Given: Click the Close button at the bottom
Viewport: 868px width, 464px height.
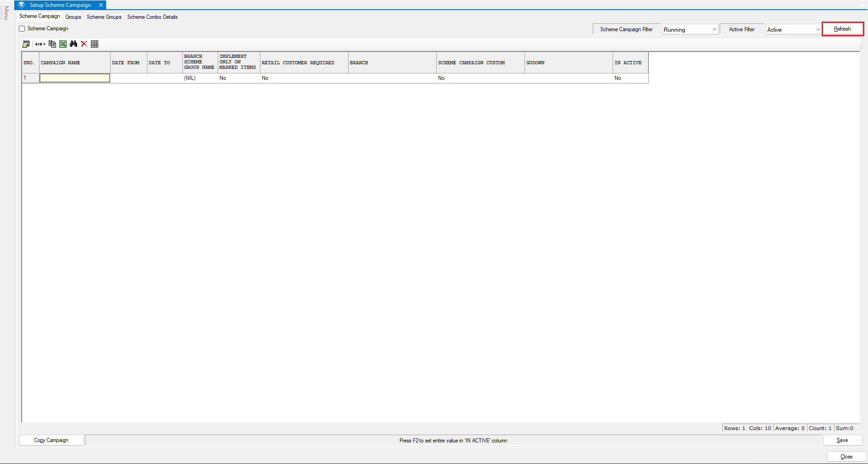Looking at the screenshot, I should coord(846,457).
